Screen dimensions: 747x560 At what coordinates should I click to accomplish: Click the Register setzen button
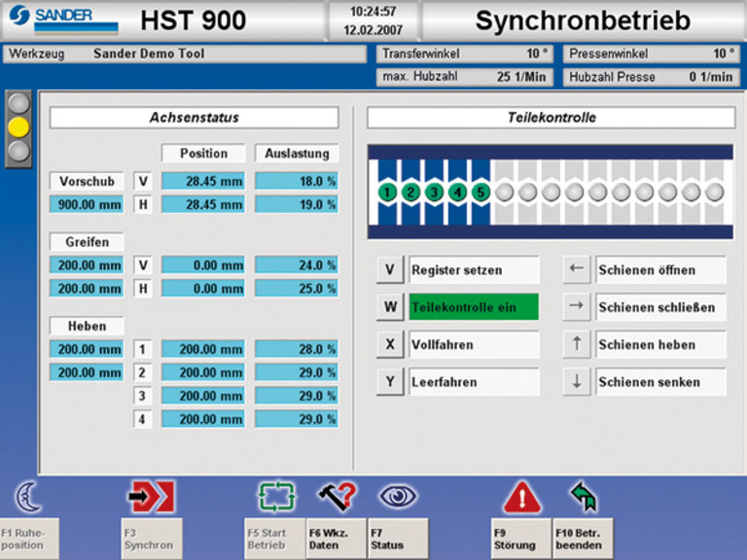[x=474, y=270]
